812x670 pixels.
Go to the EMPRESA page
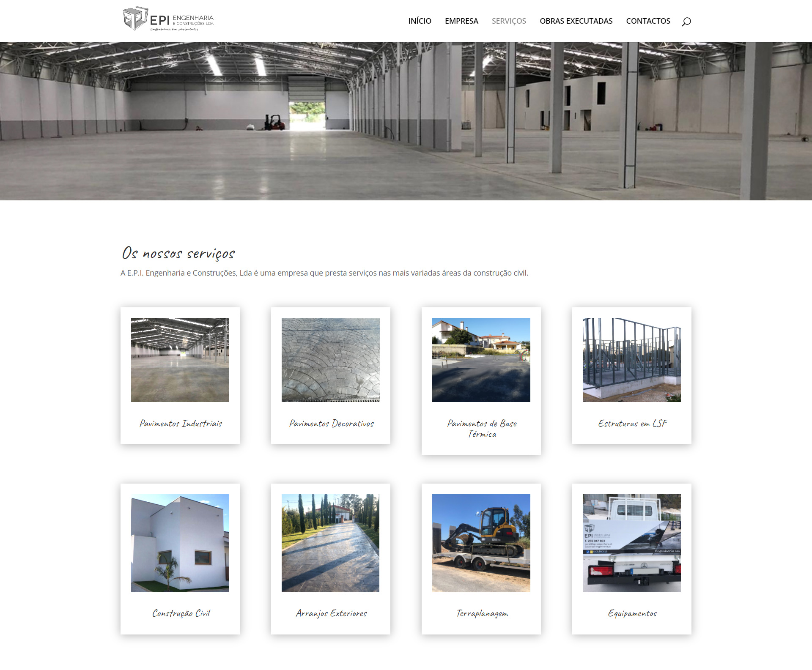pos(461,21)
